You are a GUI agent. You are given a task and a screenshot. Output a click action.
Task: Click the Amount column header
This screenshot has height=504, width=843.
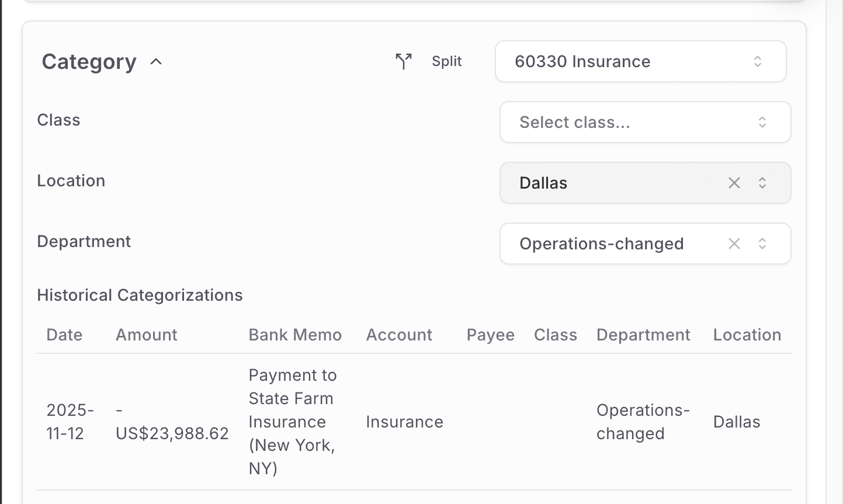pyautogui.click(x=146, y=335)
